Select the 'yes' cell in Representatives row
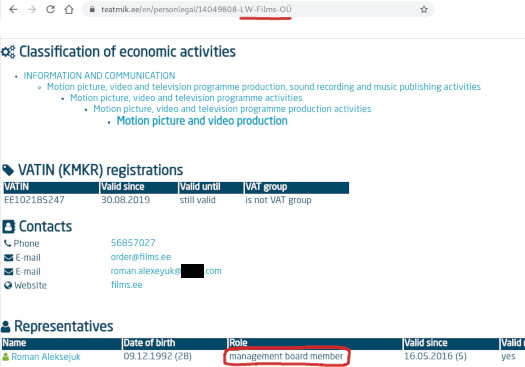 coord(508,357)
